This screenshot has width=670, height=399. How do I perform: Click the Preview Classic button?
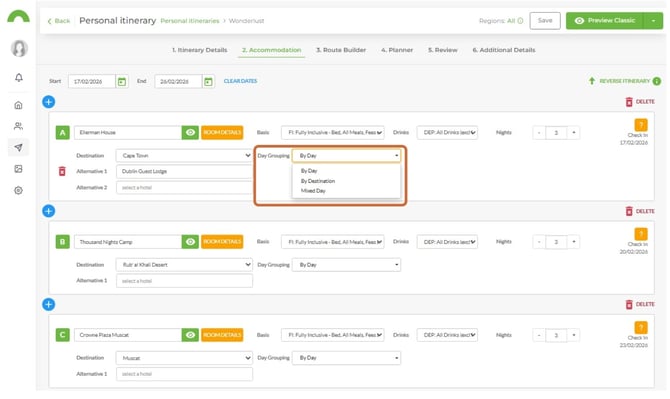[605, 21]
